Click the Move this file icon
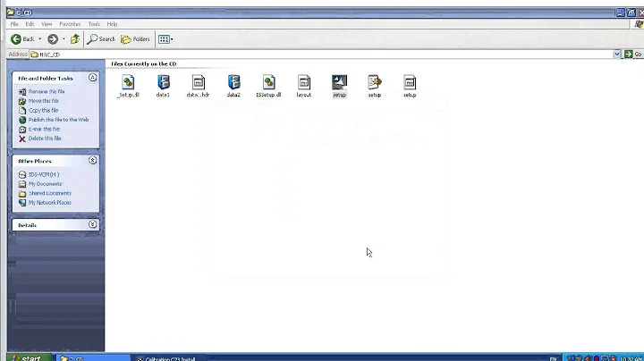Image resolution: width=644 pixels, height=361 pixels. pos(22,101)
